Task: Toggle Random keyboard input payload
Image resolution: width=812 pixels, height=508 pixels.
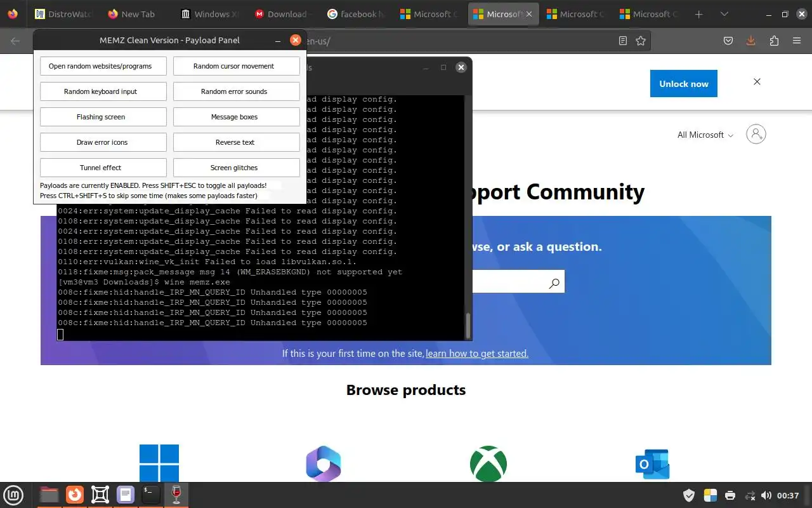Action: click(x=103, y=91)
